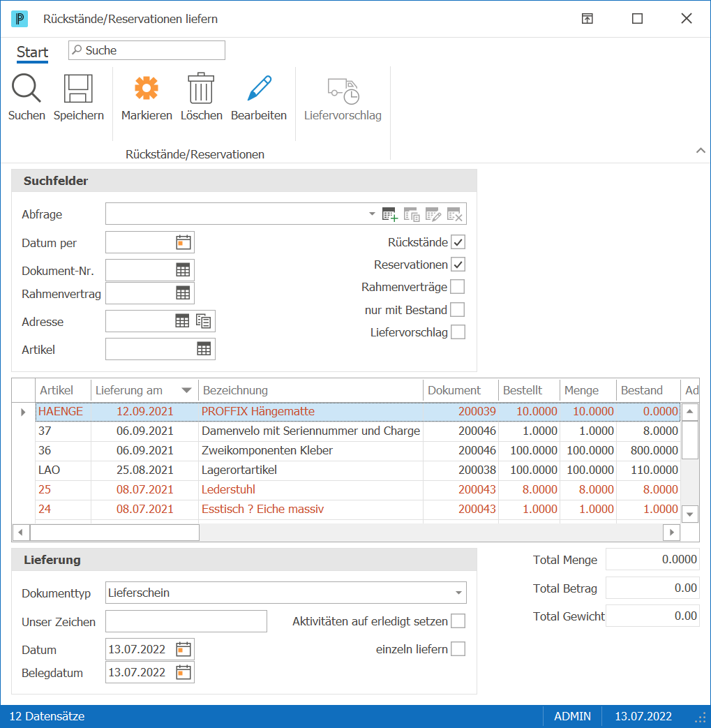Image resolution: width=711 pixels, height=728 pixels.
Task: Click the Bestellt column header
Action: (x=529, y=390)
